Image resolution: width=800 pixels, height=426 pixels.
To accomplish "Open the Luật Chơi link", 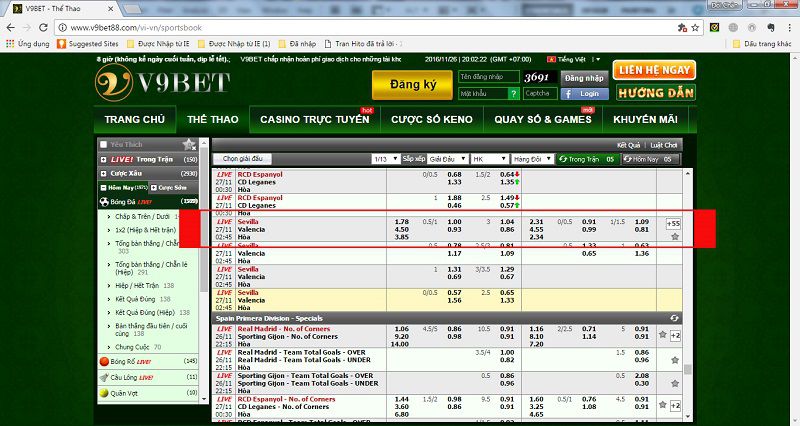I will click(663, 145).
